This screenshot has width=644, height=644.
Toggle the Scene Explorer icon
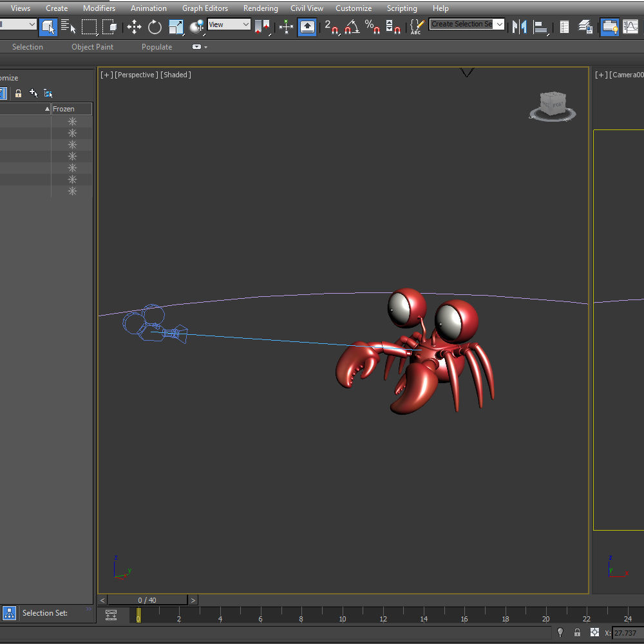pyautogui.click(x=564, y=27)
